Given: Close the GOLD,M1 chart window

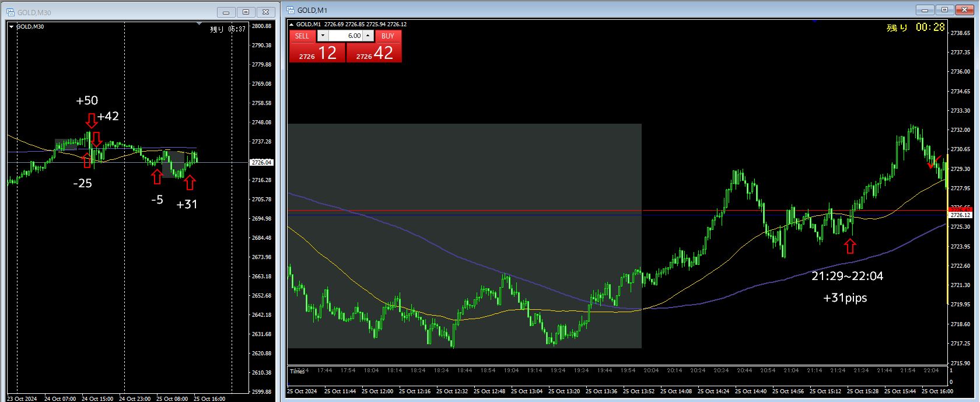Looking at the screenshot, I should tap(964, 10).
